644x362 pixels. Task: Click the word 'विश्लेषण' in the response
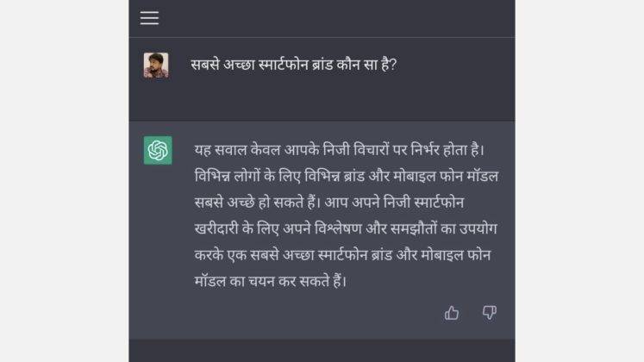(x=338, y=228)
